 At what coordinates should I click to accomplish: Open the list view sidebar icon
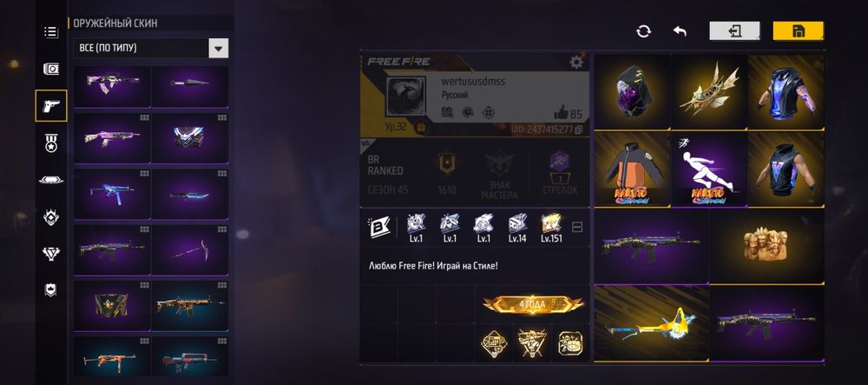click(x=51, y=32)
